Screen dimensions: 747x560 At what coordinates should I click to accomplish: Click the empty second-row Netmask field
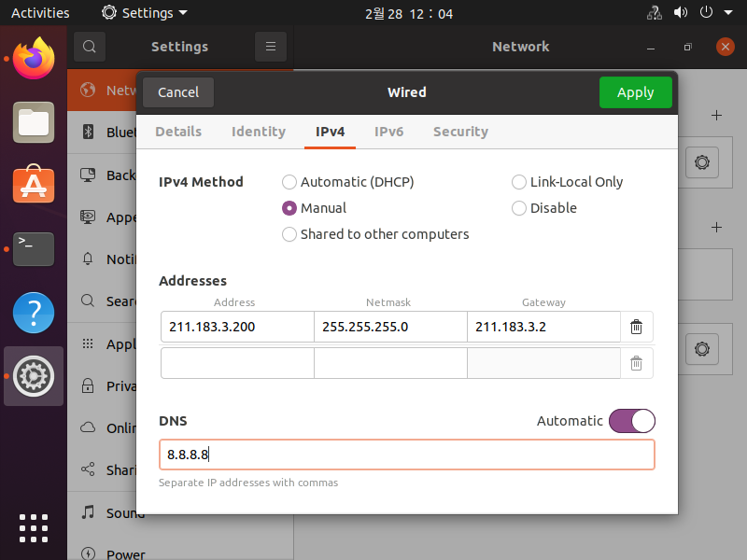(390, 363)
